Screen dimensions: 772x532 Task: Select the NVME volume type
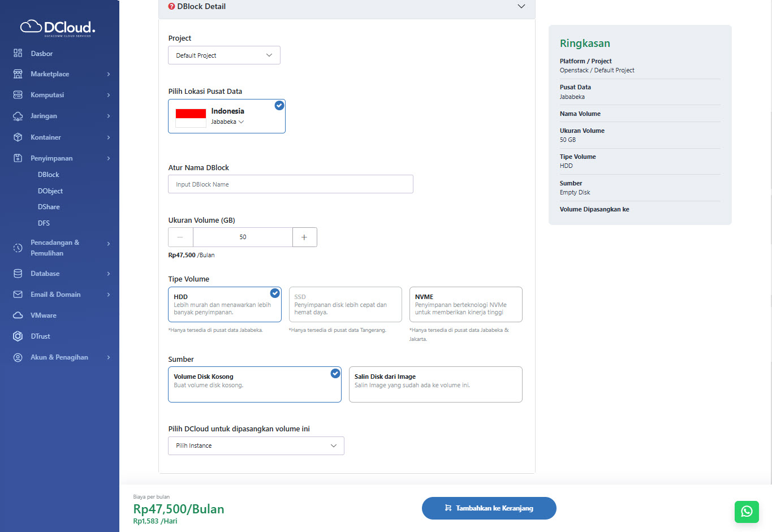(465, 304)
